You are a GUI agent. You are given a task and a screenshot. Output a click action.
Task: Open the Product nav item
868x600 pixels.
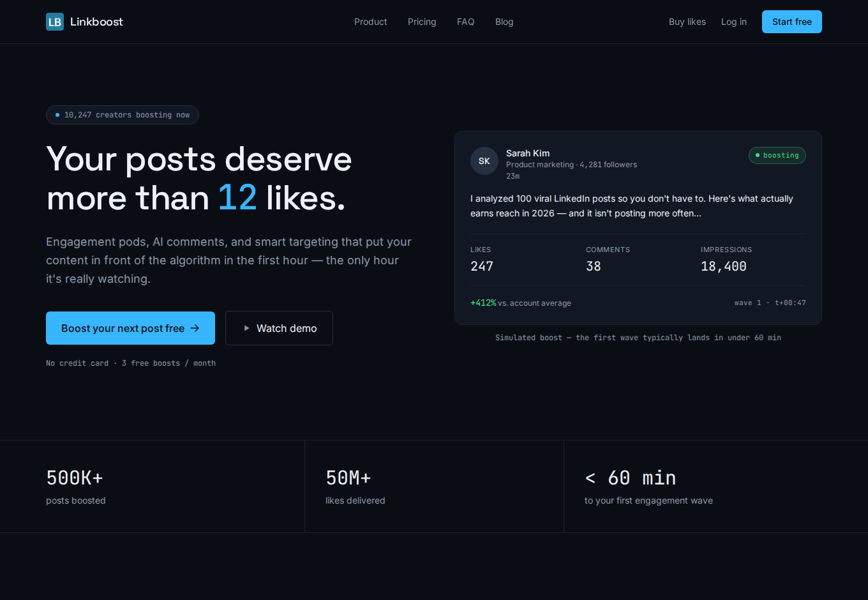click(x=371, y=22)
